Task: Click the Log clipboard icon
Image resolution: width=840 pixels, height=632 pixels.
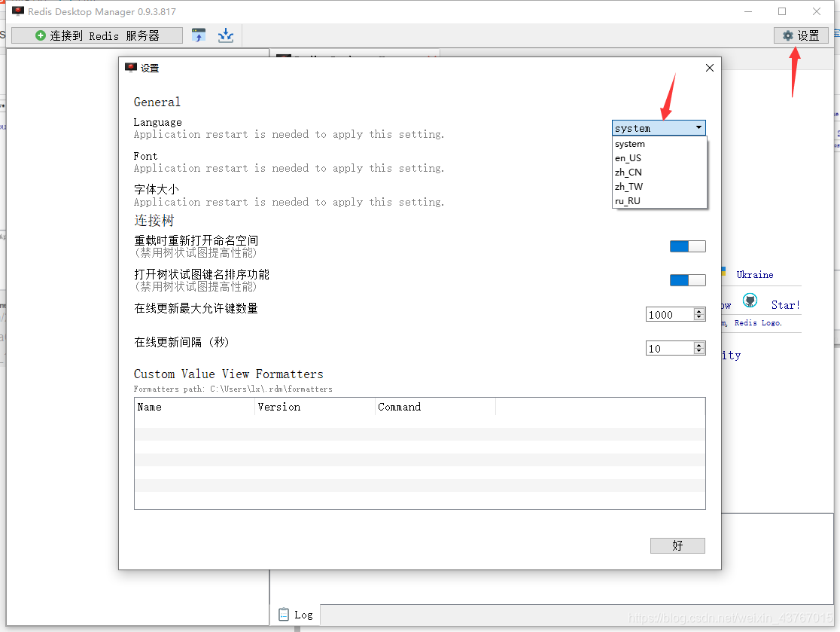Action: pyautogui.click(x=284, y=615)
